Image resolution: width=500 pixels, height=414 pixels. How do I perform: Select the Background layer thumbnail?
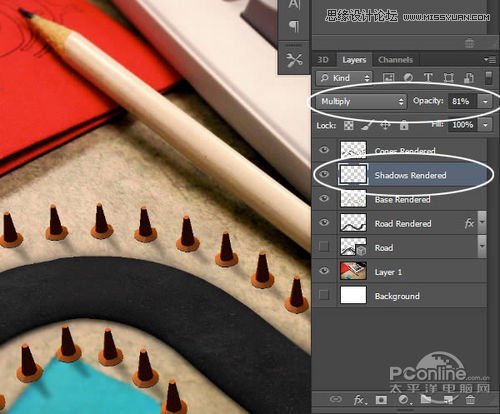click(353, 295)
